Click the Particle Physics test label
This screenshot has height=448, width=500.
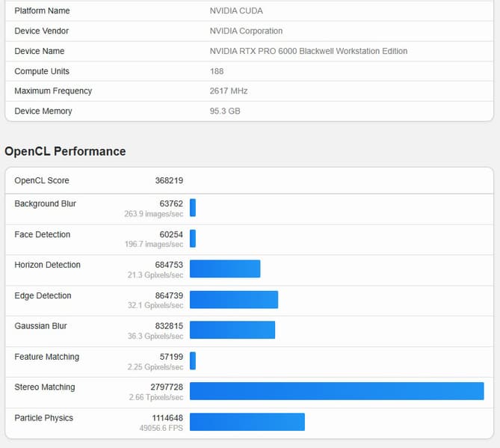pos(44,418)
